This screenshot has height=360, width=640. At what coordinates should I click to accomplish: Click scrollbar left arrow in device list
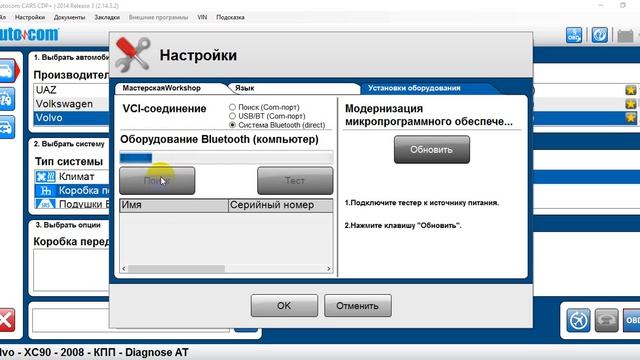click(x=124, y=269)
